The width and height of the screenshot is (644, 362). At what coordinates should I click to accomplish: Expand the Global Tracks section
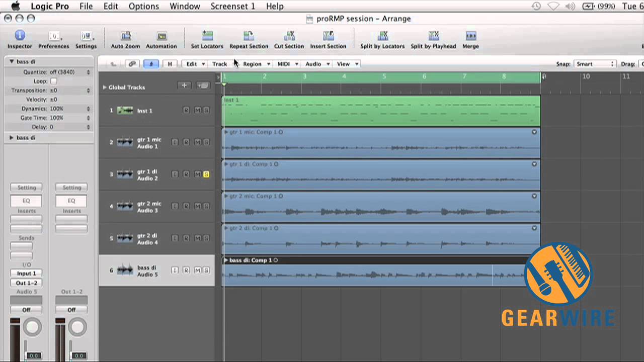click(x=104, y=87)
